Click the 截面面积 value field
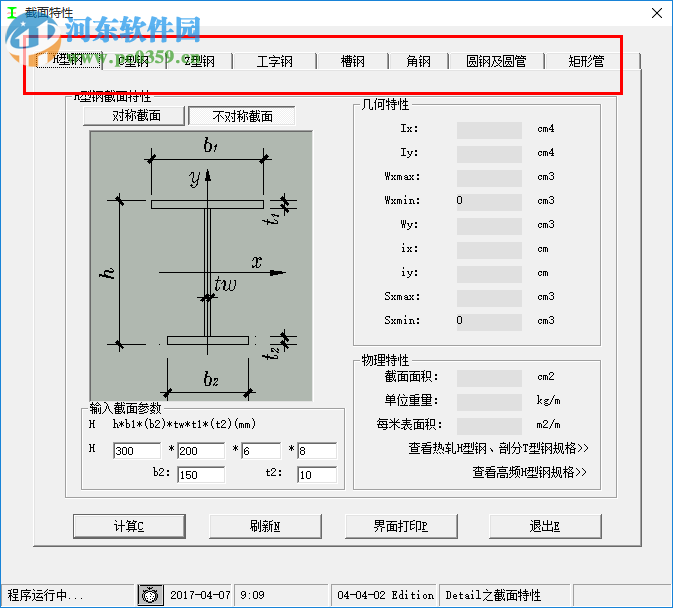The image size is (673, 608). (489, 378)
